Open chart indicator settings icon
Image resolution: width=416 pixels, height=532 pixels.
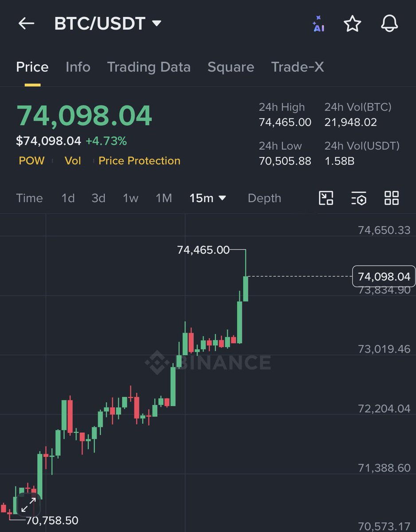pyautogui.click(x=358, y=198)
